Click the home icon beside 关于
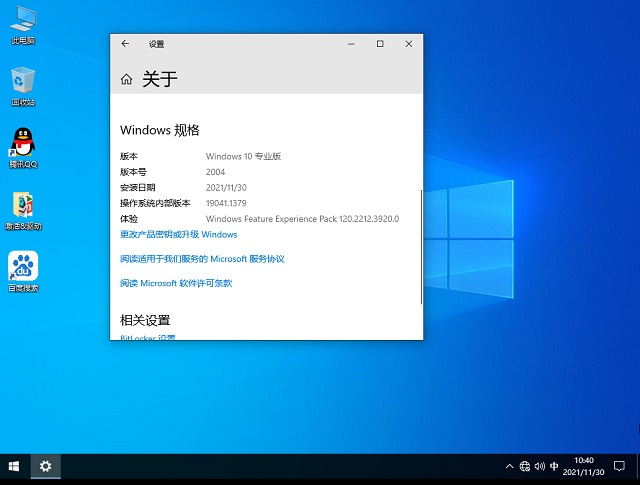Screen dimensions: 640x485 pos(126,79)
